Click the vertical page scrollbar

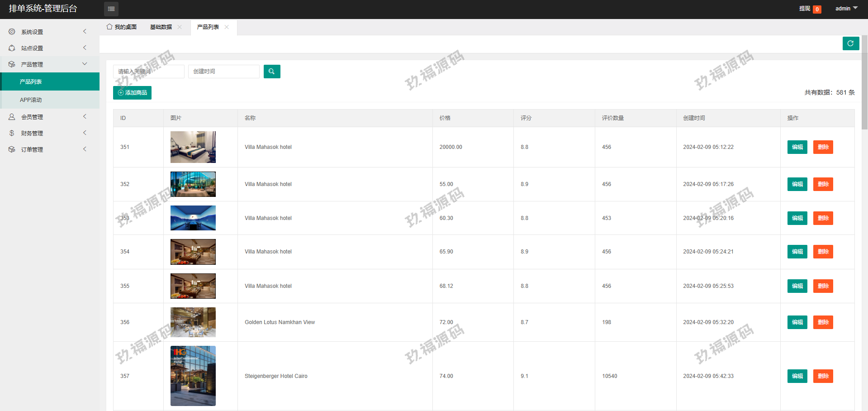(x=864, y=81)
